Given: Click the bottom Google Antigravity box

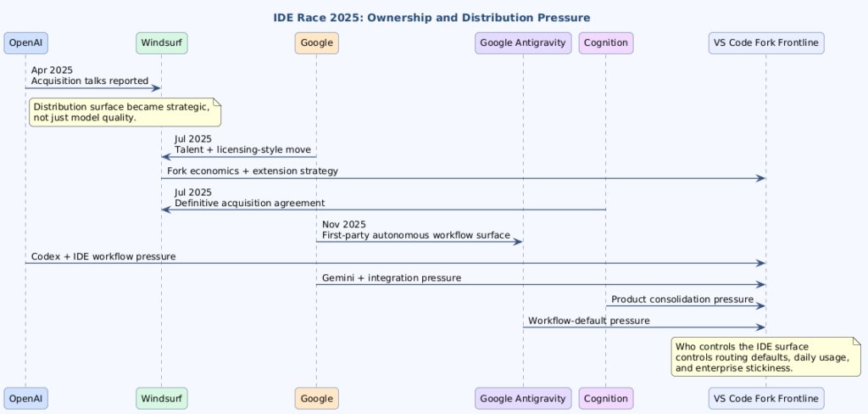Looking at the screenshot, I should point(523,397).
